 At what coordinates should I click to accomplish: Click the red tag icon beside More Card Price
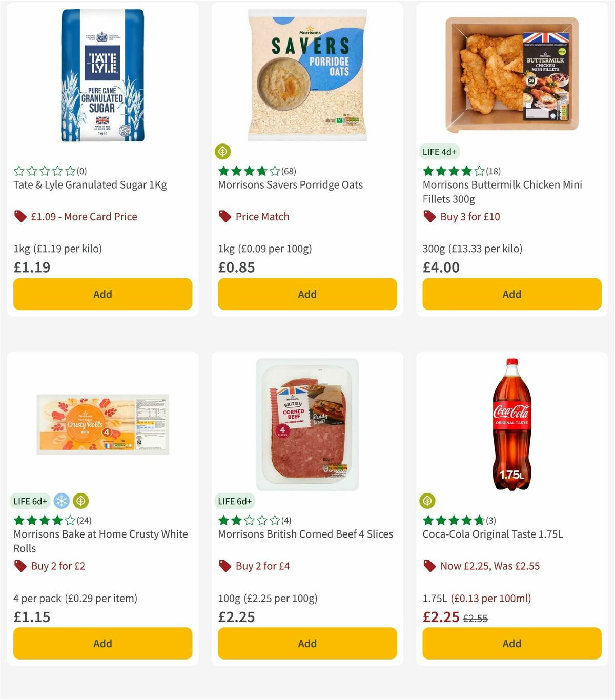coord(20,216)
